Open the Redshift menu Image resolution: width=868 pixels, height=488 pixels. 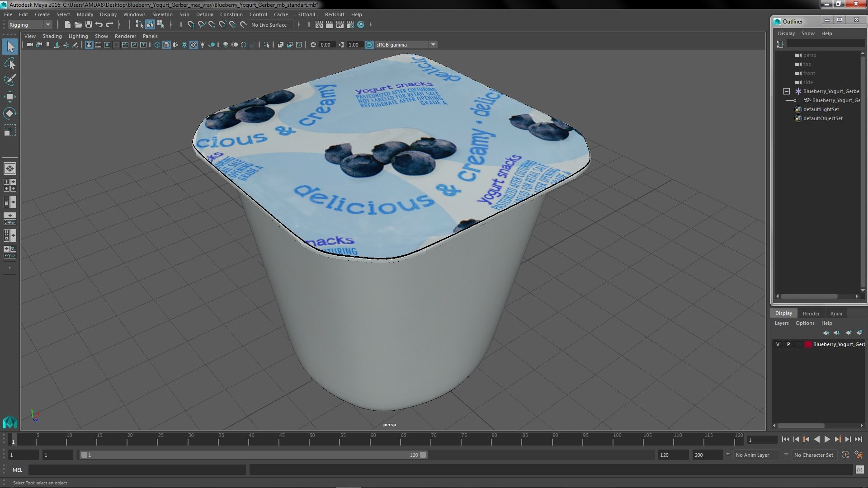(335, 14)
